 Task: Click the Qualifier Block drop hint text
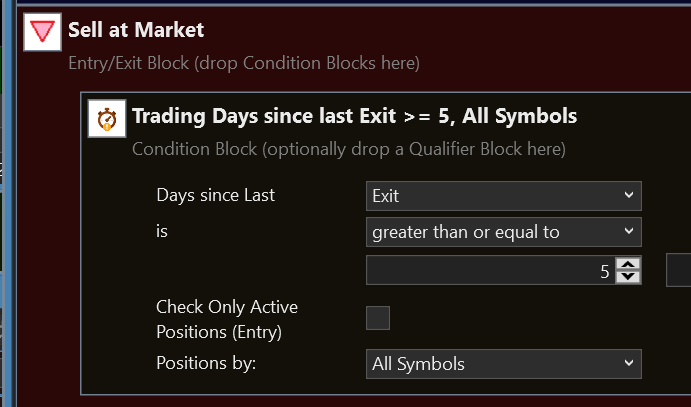pos(348,149)
